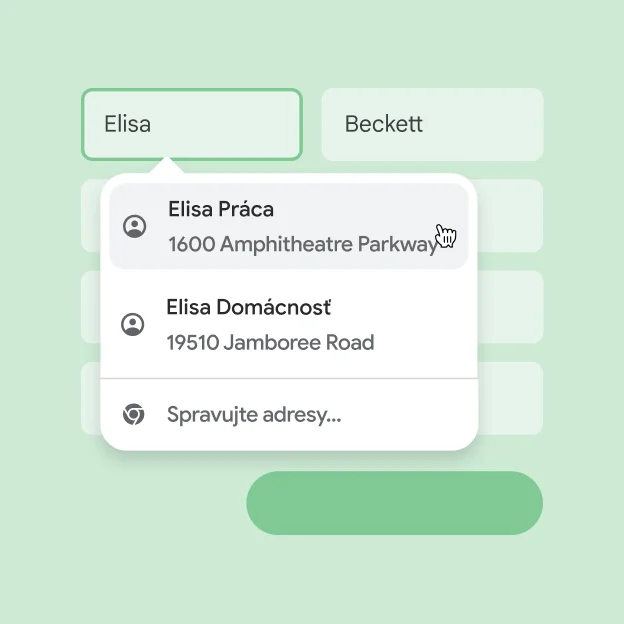Click the divider line above Spravujte adresy
The height and width of the screenshot is (624, 624).
[x=288, y=379]
